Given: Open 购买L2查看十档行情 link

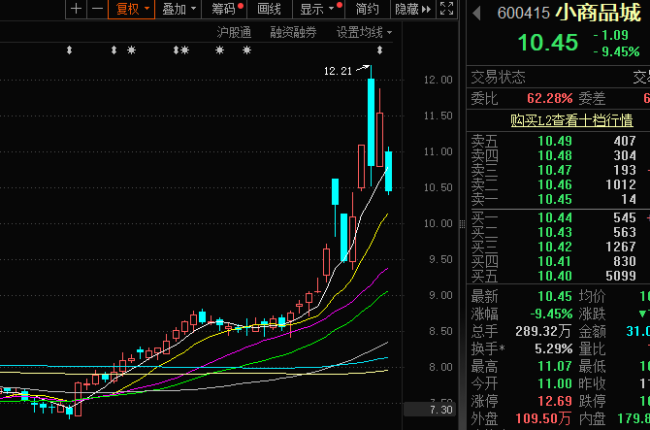Looking at the screenshot, I should click(x=572, y=120).
